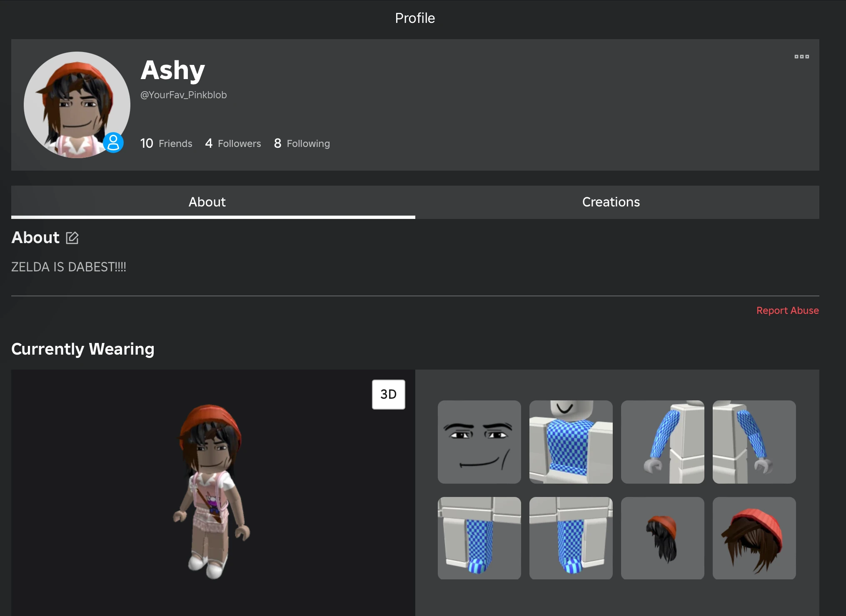This screenshot has width=846, height=616.
Task: Select the Man Face thumbnail
Action: pos(479,442)
